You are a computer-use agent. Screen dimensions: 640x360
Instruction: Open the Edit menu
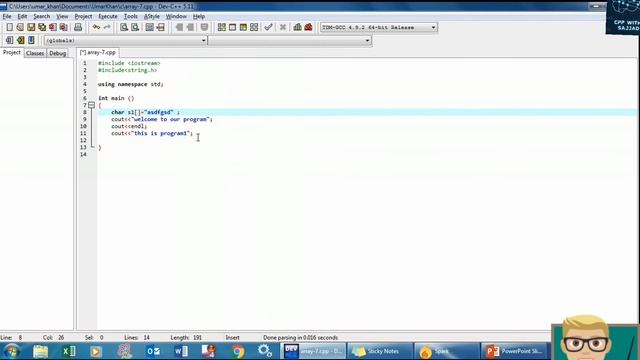[x=22, y=16]
